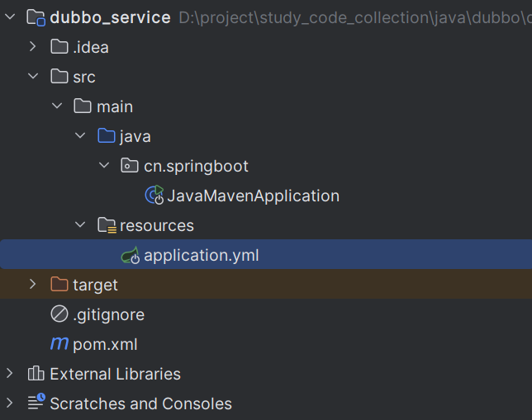
Task: Expand the target folder arrow
Action: pos(33,285)
